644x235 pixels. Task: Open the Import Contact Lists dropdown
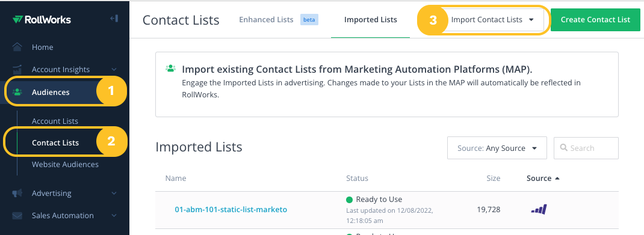(492, 20)
